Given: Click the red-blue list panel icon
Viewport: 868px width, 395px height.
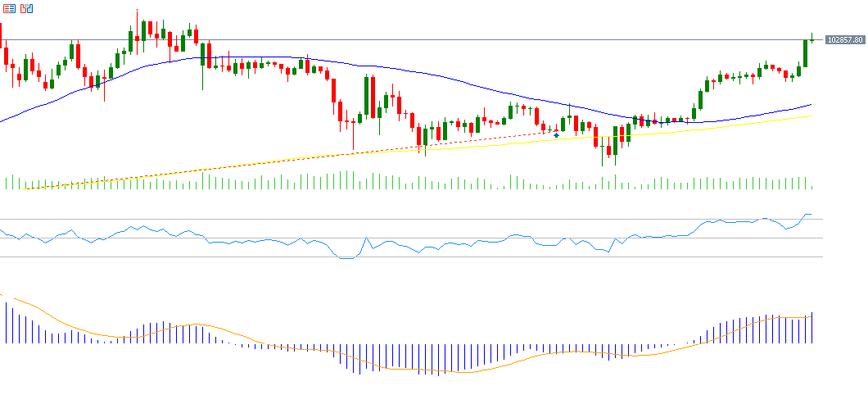Looking at the screenshot, I should click(9, 8).
